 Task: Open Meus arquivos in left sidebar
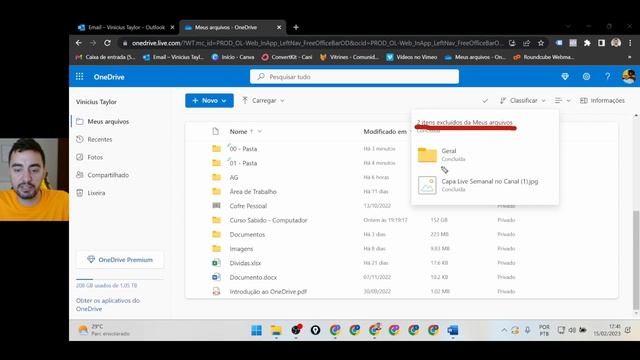tap(108, 122)
